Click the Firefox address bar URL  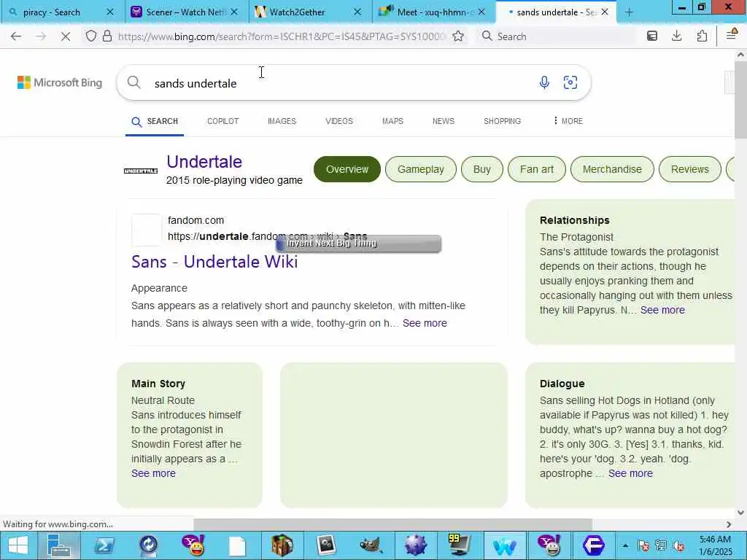(281, 36)
